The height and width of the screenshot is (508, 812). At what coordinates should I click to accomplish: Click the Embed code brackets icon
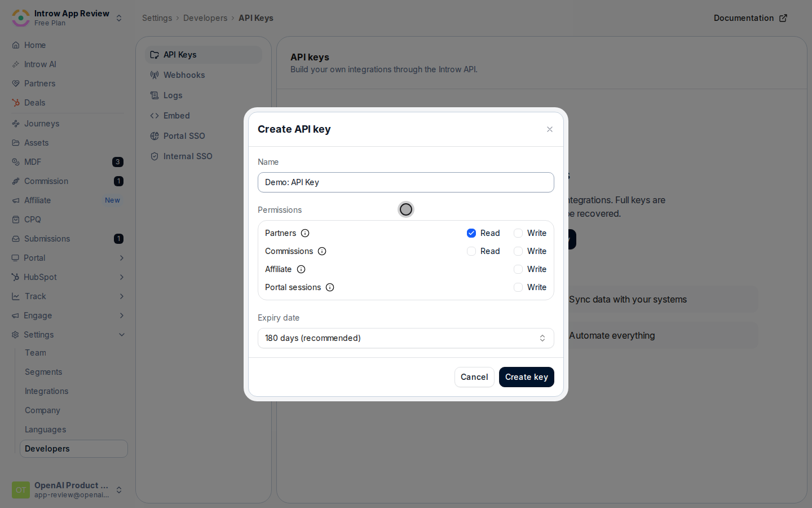155,116
